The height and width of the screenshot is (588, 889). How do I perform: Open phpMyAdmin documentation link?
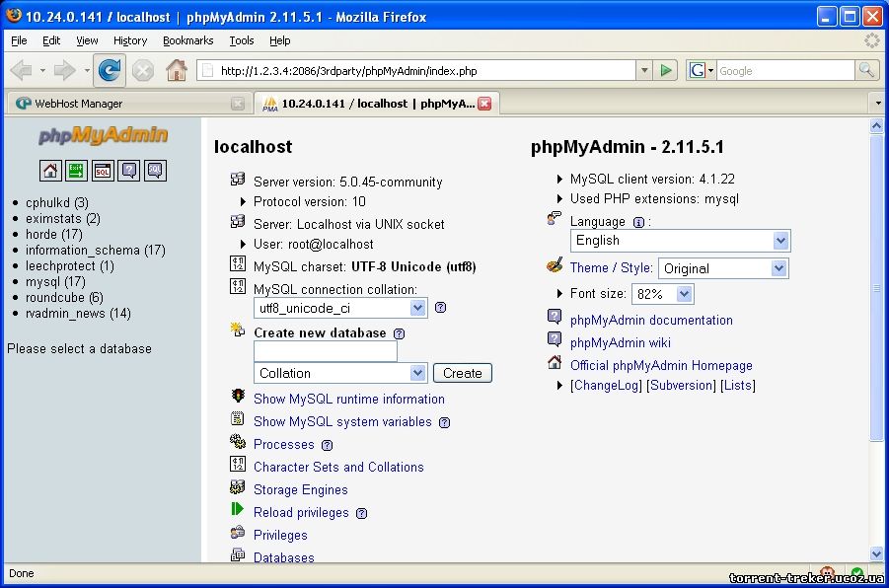651,320
